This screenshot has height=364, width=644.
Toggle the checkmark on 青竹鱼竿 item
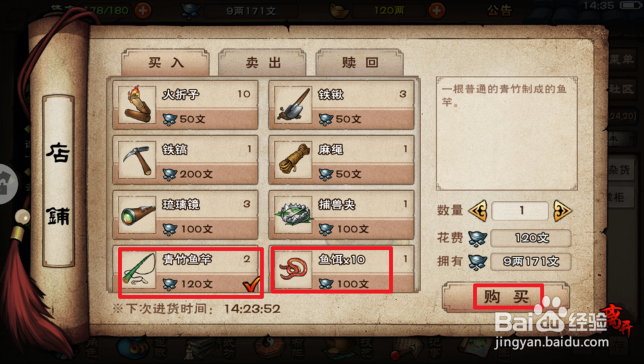pos(251,283)
